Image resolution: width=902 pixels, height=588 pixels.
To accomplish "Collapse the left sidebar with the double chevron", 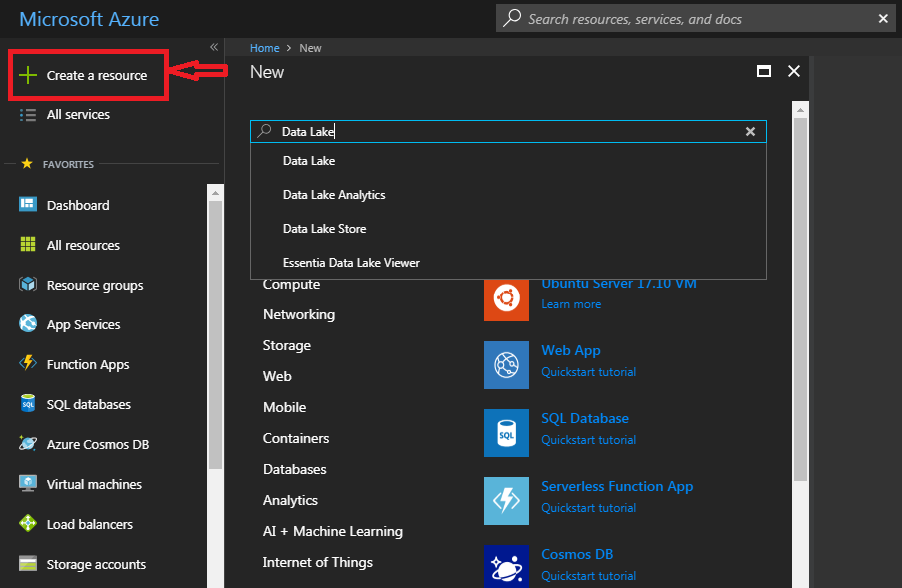I will (x=214, y=47).
